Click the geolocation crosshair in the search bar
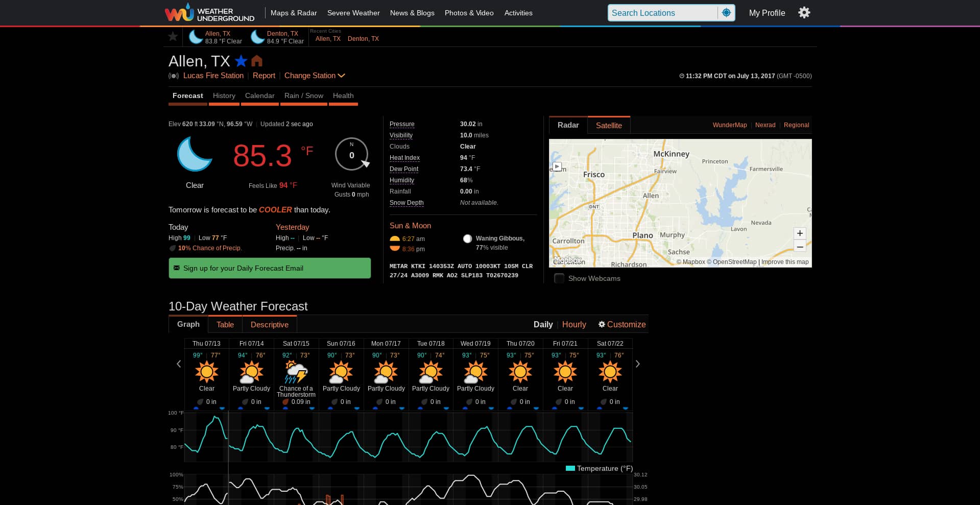The image size is (980, 505). pos(726,12)
